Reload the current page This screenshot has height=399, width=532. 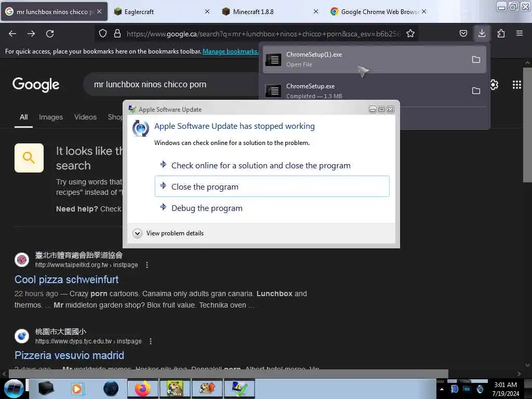coord(50,34)
